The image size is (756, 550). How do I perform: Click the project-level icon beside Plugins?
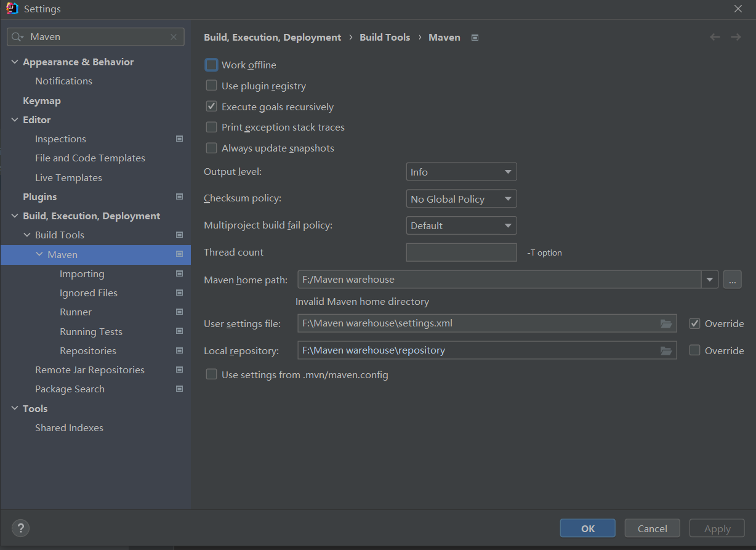pos(179,196)
